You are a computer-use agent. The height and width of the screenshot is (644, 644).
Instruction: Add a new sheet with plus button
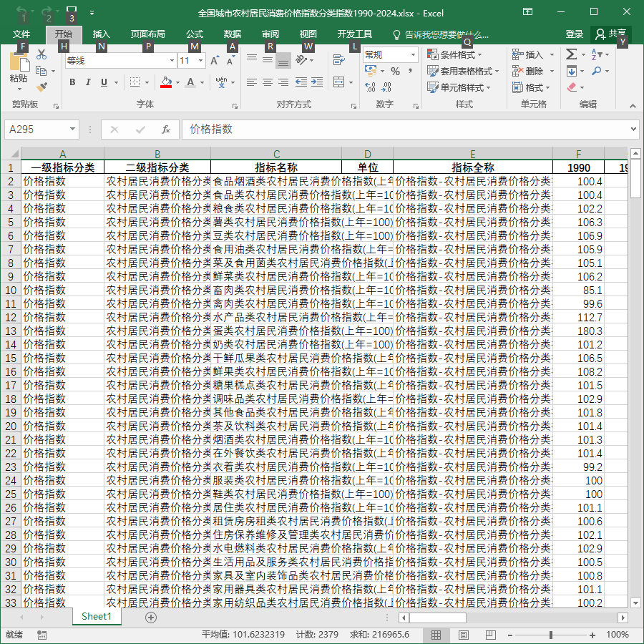pos(151,618)
